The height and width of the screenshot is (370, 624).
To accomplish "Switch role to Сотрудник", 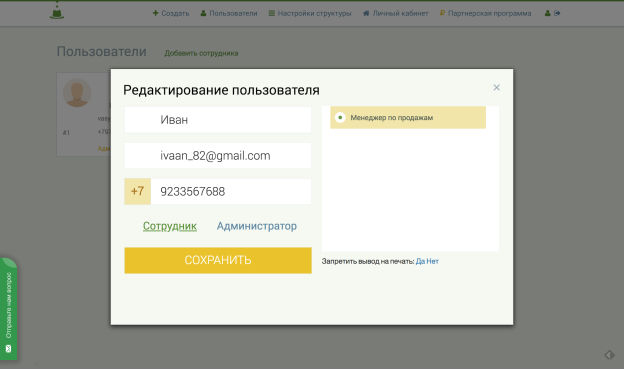I will (x=170, y=226).
